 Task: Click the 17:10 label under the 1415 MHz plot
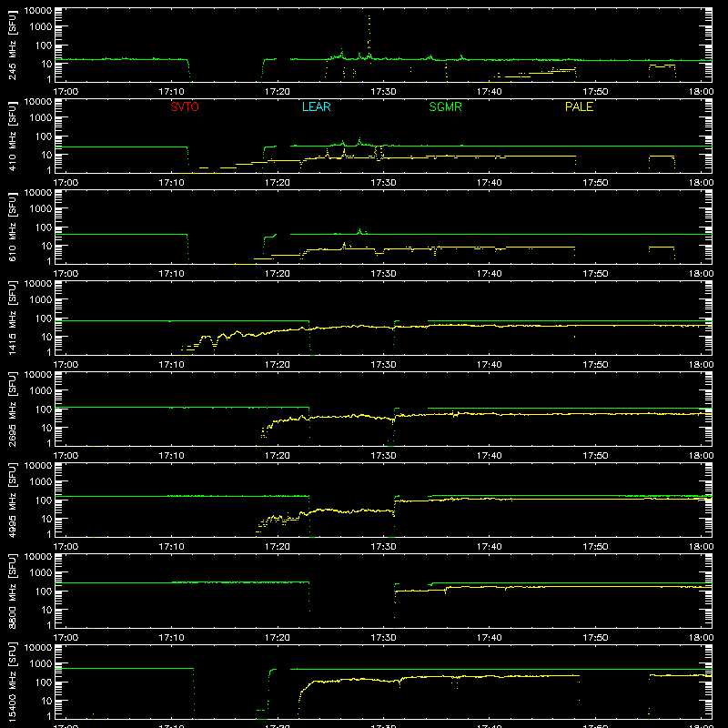(x=171, y=365)
